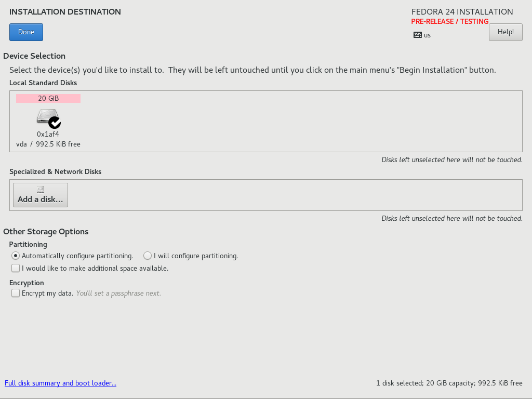The height and width of the screenshot is (399, 532).
Task: Click the pink 20 GiB capacity bar
Action: coord(48,98)
